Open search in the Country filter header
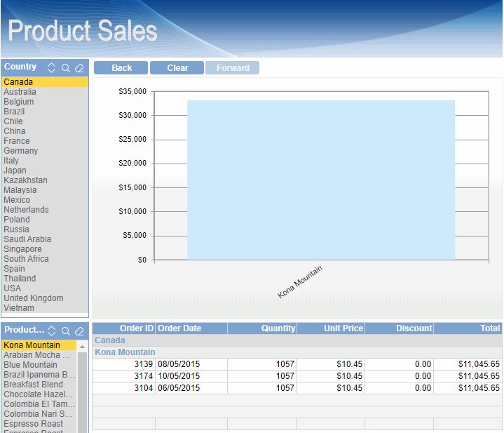The width and height of the screenshot is (504, 433). point(65,68)
